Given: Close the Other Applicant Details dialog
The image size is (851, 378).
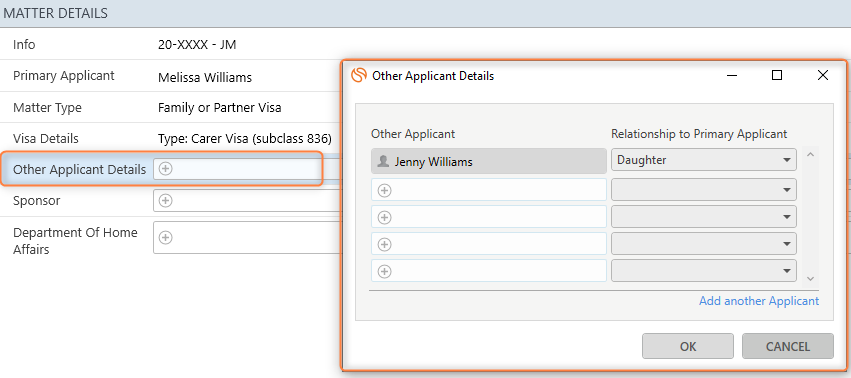Looking at the screenshot, I should click(x=823, y=75).
